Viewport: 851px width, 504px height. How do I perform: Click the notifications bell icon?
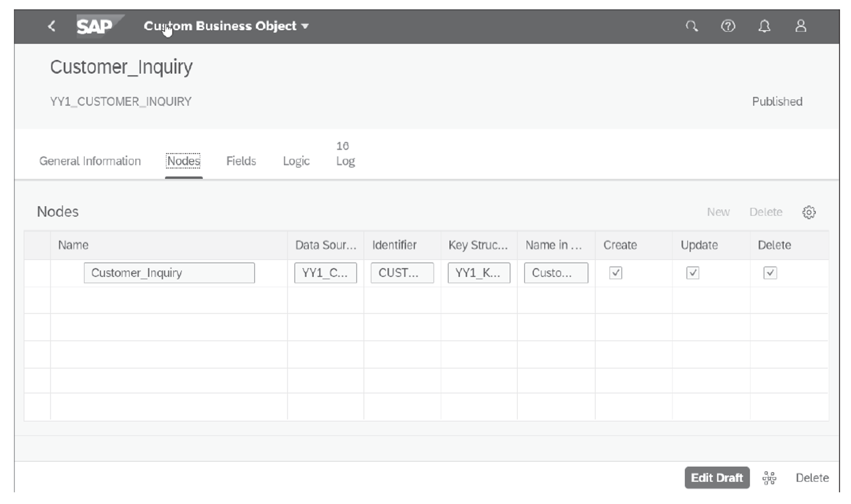[764, 26]
